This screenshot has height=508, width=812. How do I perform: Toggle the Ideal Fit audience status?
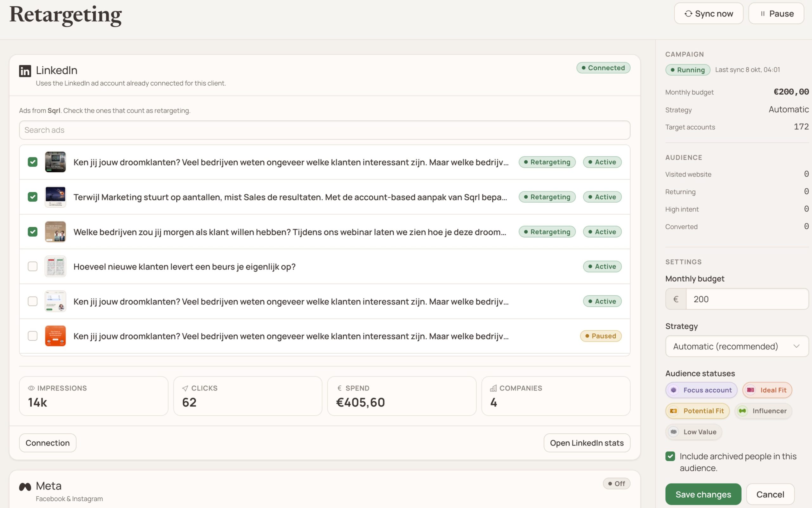[767, 390]
